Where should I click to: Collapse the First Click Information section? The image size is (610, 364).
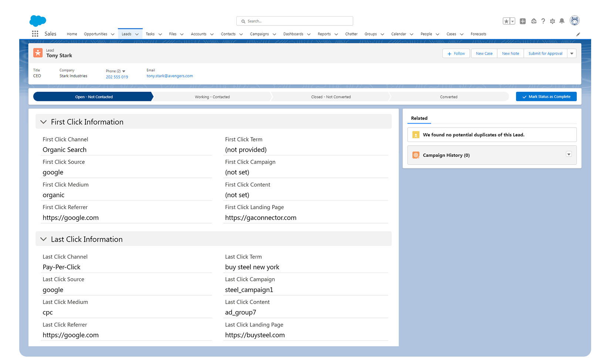click(x=44, y=122)
